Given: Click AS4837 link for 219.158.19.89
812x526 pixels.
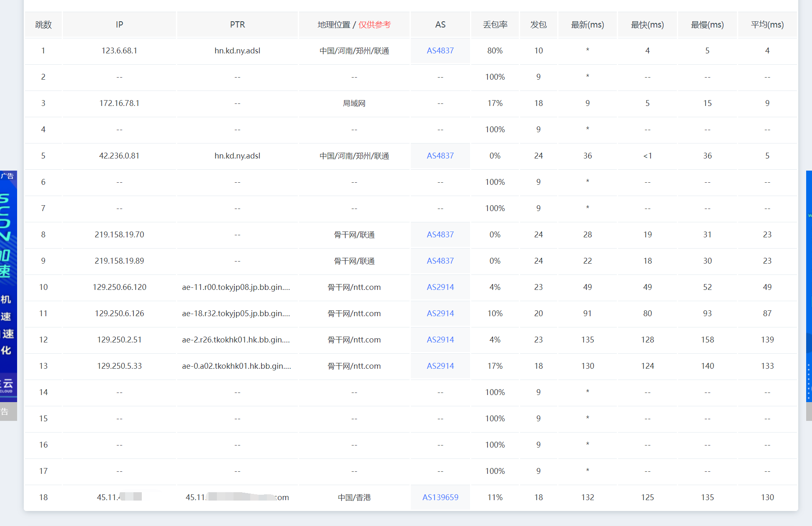Looking at the screenshot, I should point(440,261).
